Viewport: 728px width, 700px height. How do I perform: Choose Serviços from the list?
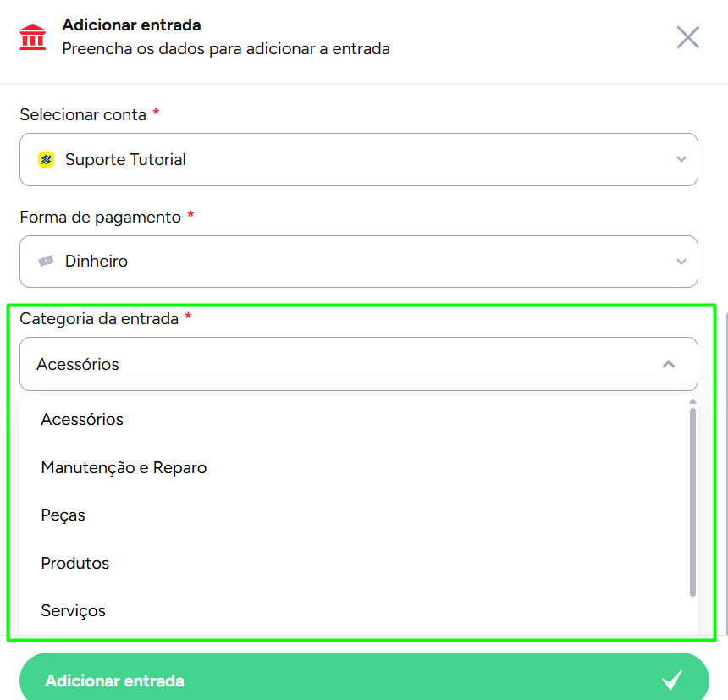pyautogui.click(x=74, y=611)
